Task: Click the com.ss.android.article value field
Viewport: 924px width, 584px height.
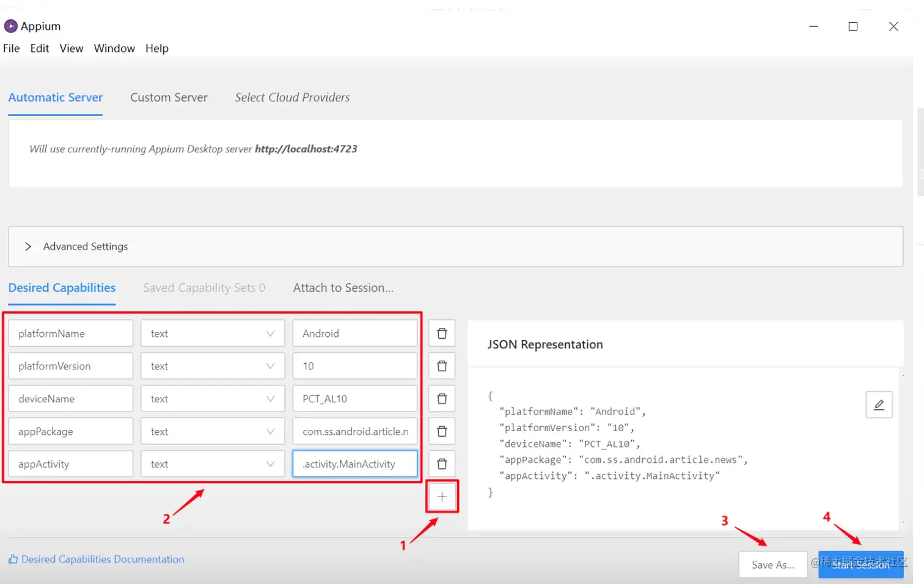Action: tap(355, 431)
